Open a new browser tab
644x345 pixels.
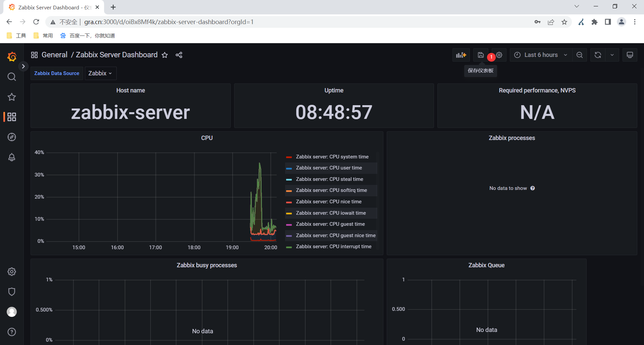point(113,7)
